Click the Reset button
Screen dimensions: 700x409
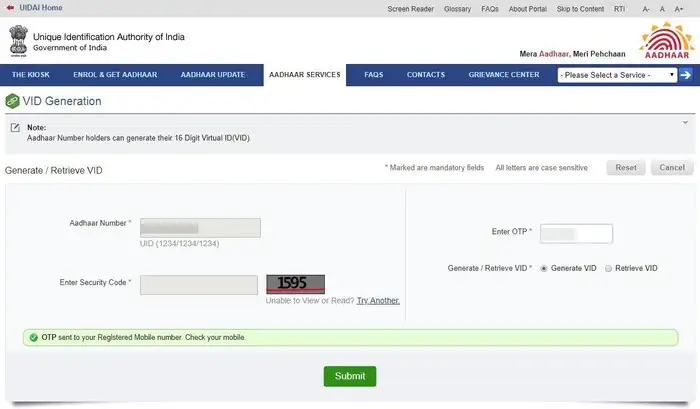[626, 168]
